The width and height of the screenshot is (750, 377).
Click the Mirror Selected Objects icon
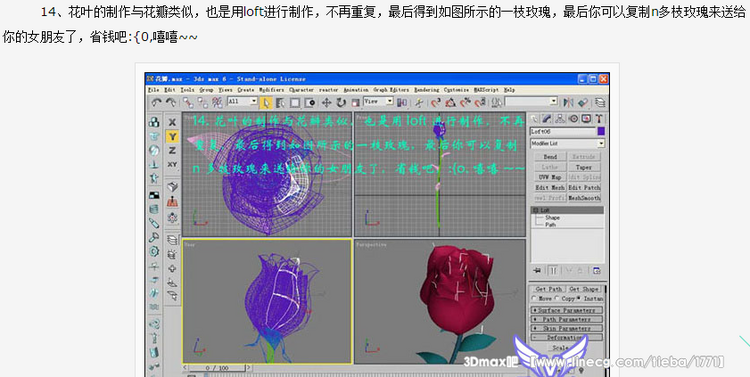click(x=568, y=102)
